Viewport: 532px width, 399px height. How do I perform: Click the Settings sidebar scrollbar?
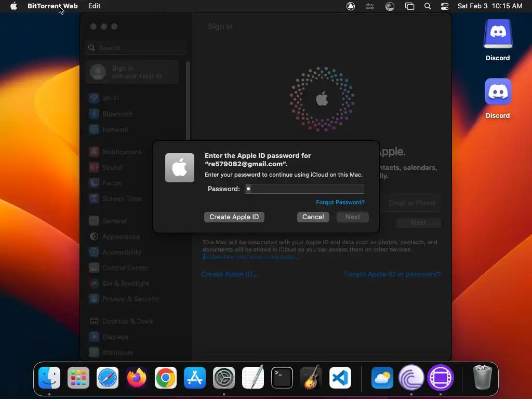(188, 101)
